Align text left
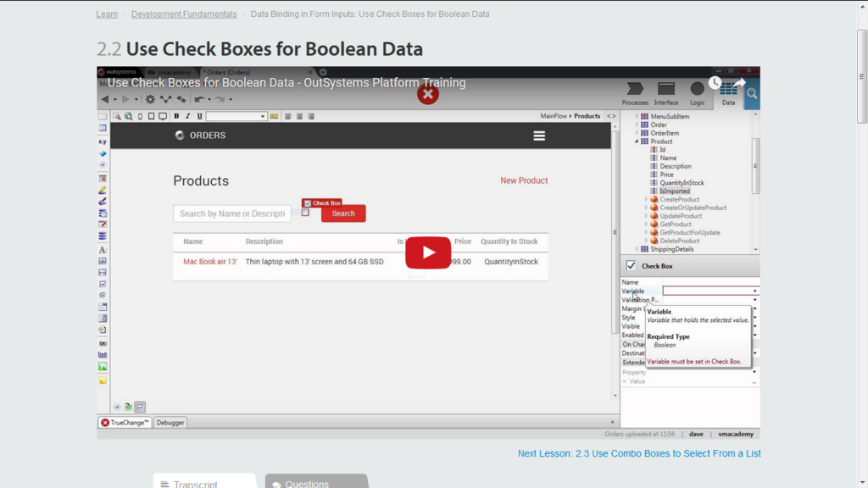Image resolution: width=868 pixels, height=488 pixels. 288,116
